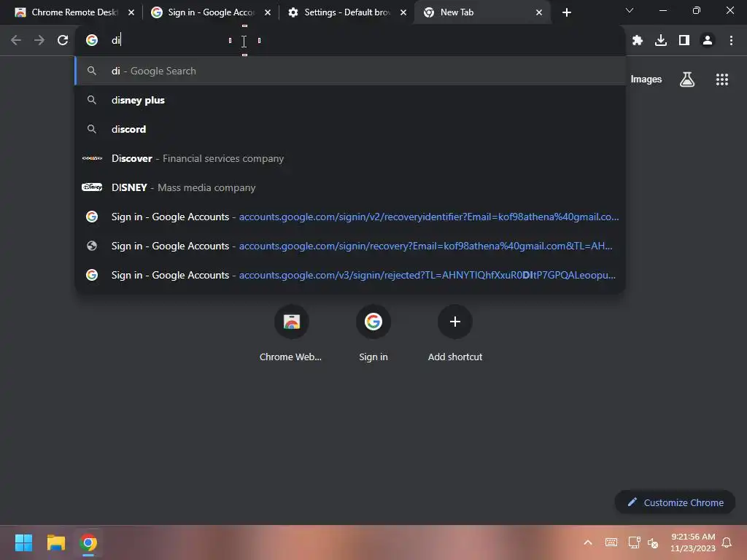This screenshot has height=560, width=747.
Task: Open File Explorer from taskbar
Action: (55, 542)
